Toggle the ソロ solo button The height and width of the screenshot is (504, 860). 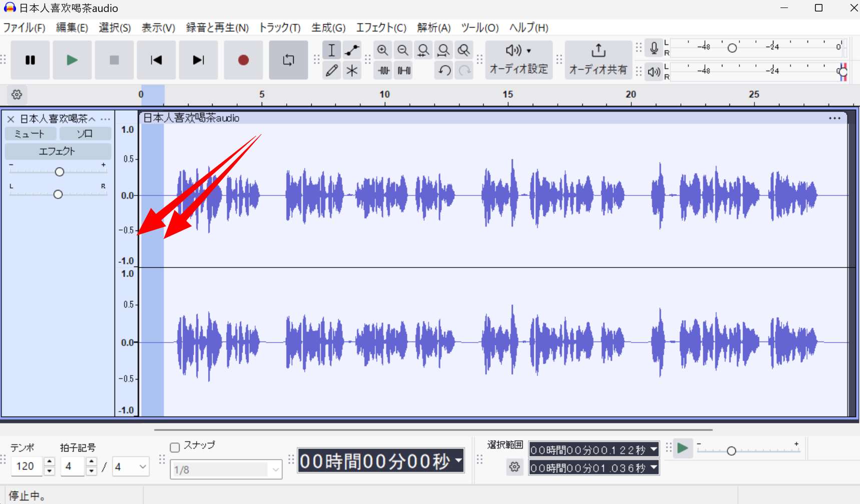click(85, 134)
